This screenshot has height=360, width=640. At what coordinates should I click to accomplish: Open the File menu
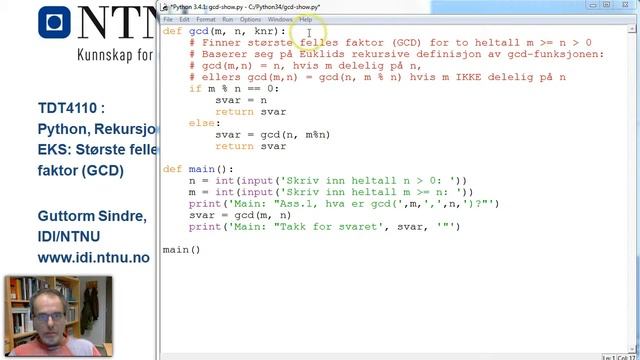click(x=168, y=19)
